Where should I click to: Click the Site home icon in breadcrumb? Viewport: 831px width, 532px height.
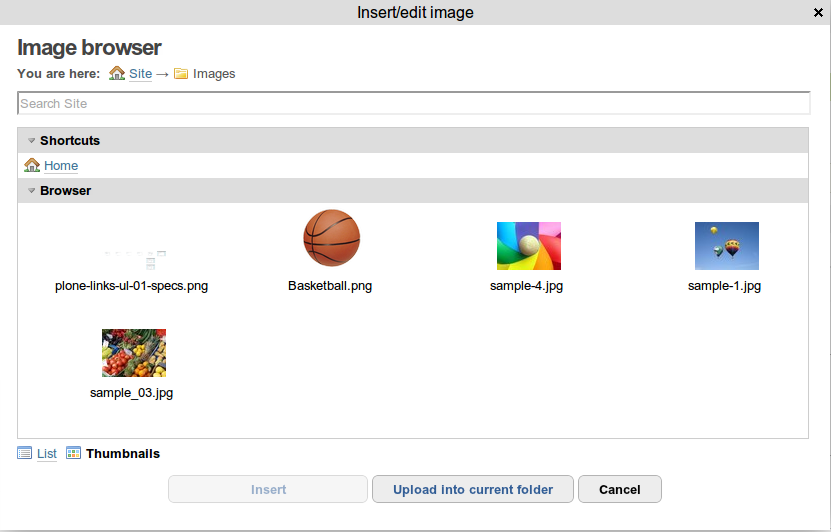117,73
